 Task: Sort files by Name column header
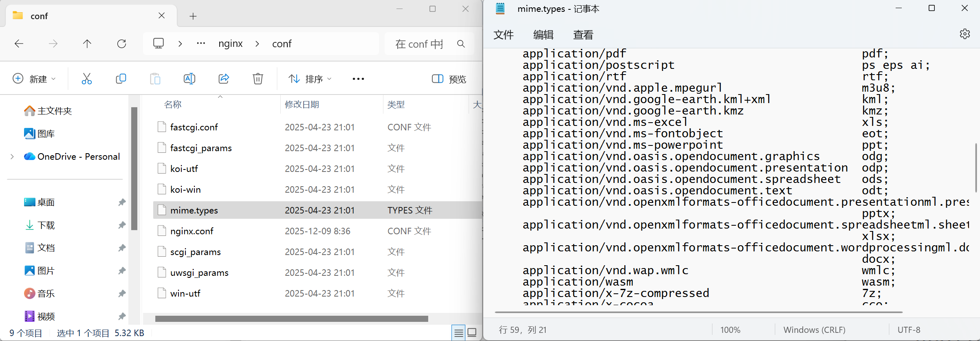coord(173,104)
